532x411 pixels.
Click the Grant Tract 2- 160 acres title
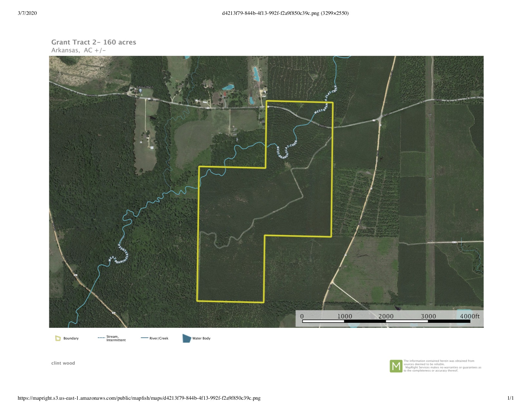pos(94,42)
